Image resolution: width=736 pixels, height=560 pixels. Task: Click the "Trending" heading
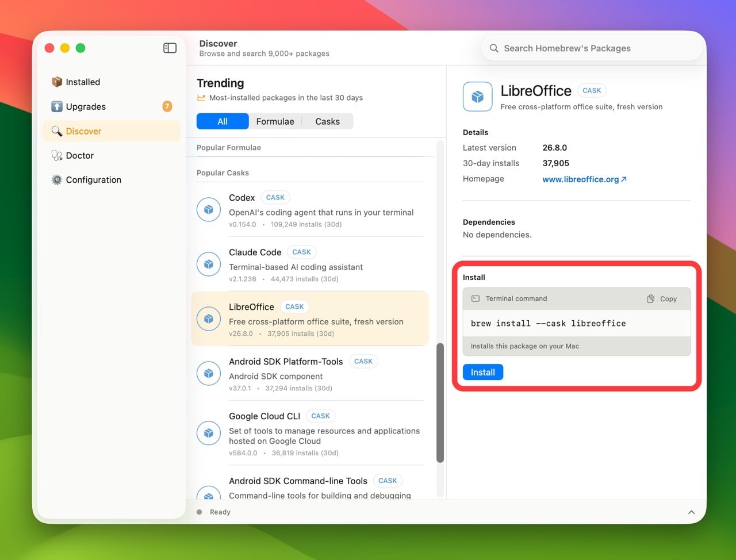(x=220, y=83)
